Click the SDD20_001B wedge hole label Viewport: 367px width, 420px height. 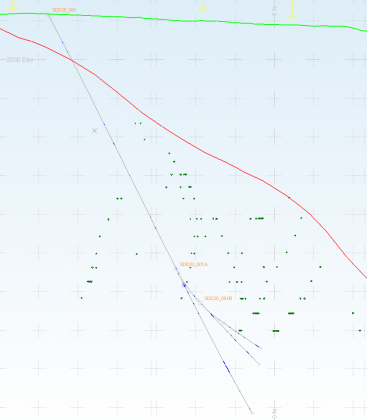point(218,298)
